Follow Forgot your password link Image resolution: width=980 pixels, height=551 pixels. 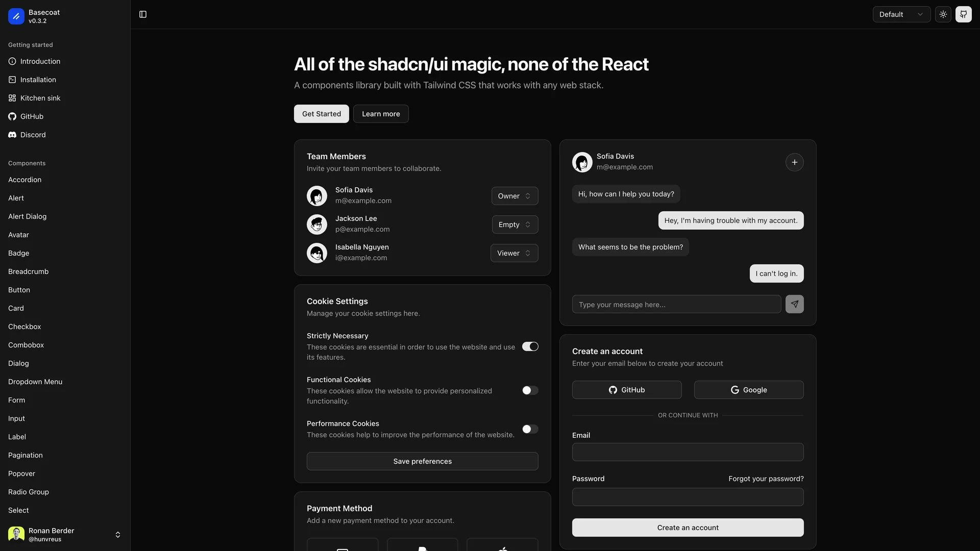coord(766,479)
